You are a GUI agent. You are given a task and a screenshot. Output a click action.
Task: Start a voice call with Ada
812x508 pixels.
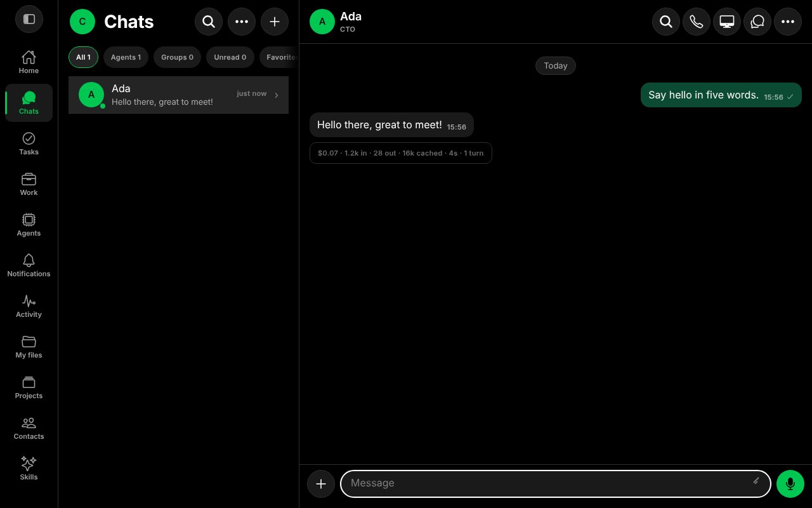(697, 22)
